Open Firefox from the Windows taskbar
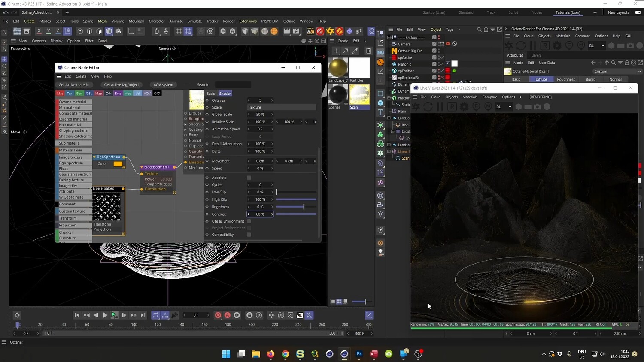 pyautogui.click(x=270, y=354)
